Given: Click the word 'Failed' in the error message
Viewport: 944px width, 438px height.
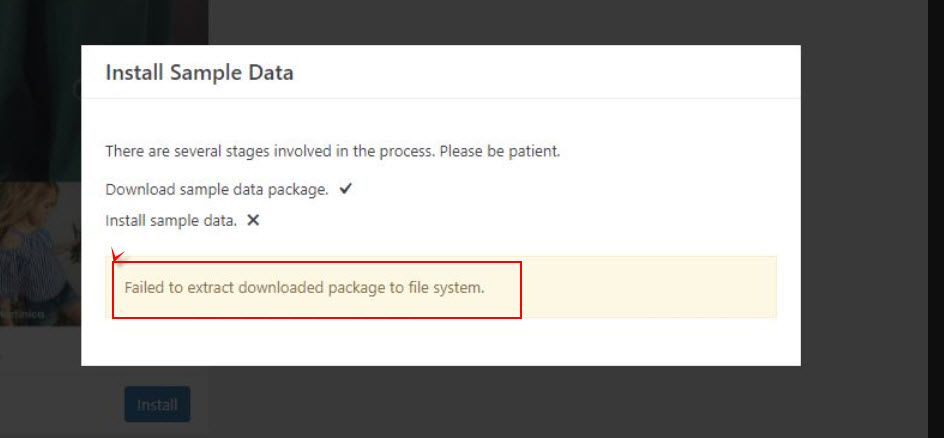Looking at the screenshot, I should (x=144, y=288).
